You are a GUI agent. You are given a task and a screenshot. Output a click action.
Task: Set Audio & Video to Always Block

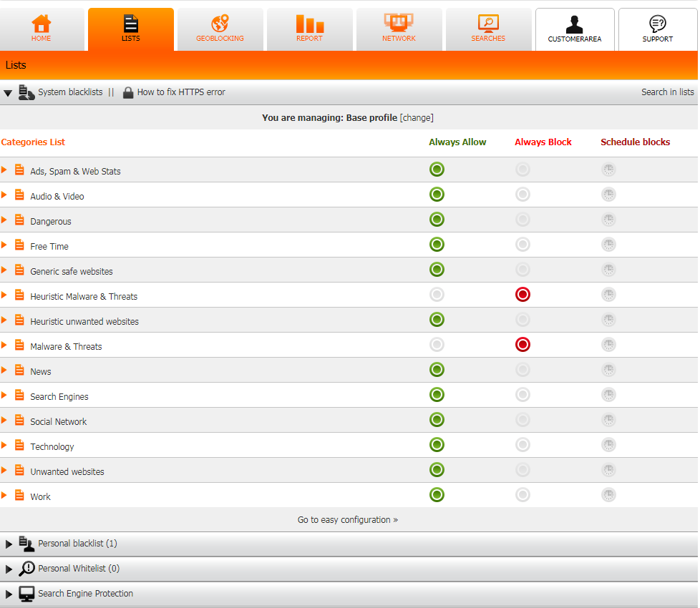(522, 195)
